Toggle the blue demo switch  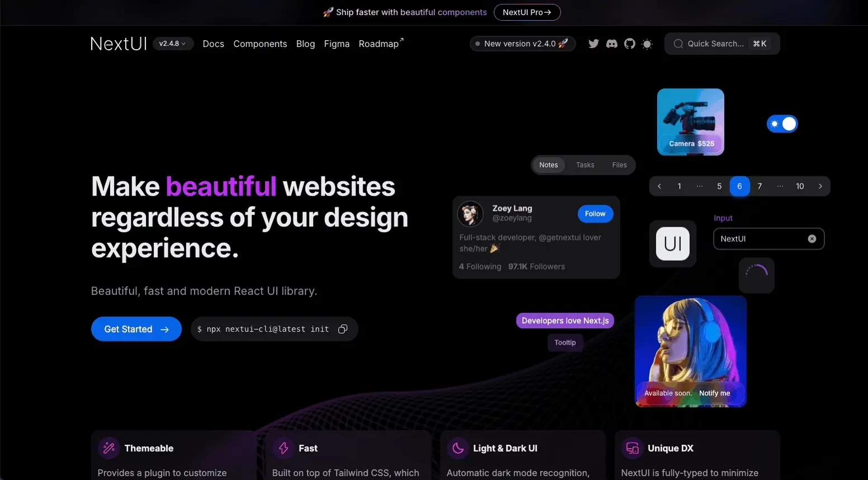(782, 124)
